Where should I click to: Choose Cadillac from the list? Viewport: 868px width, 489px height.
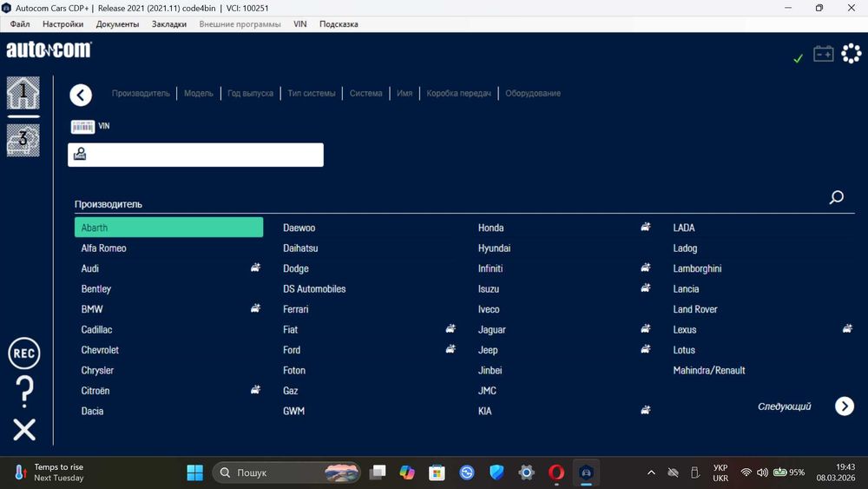click(x=97, y=329)
